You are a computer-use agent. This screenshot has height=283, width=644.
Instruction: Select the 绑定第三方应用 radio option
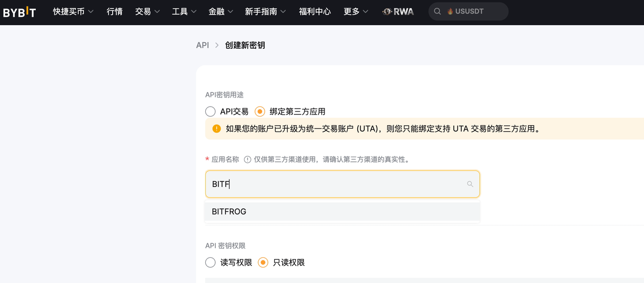pyautogui.click(x=260, y=111)
